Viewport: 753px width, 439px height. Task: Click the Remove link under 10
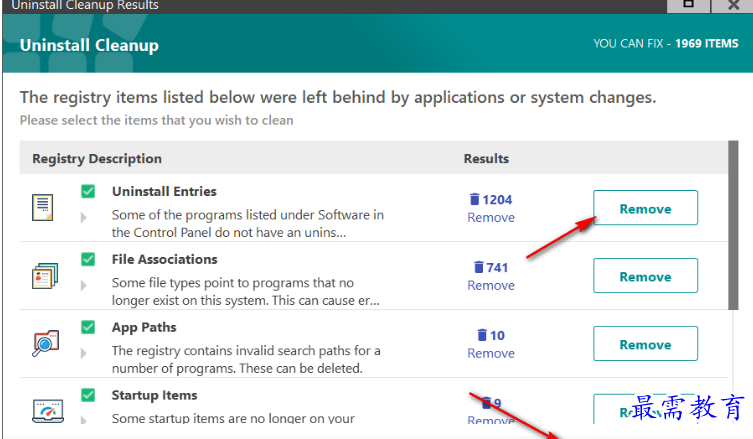pyautogui.click(x=491, y=354)
